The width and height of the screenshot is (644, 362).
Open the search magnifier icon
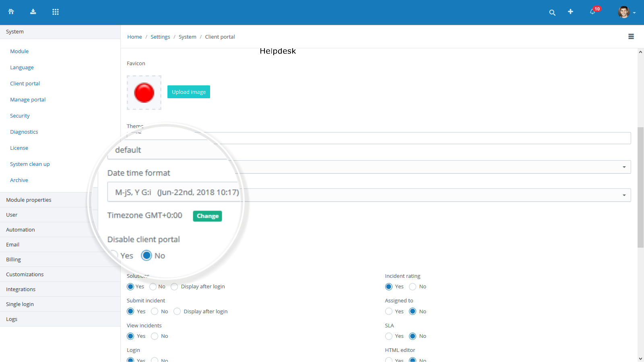pos(552,12)
